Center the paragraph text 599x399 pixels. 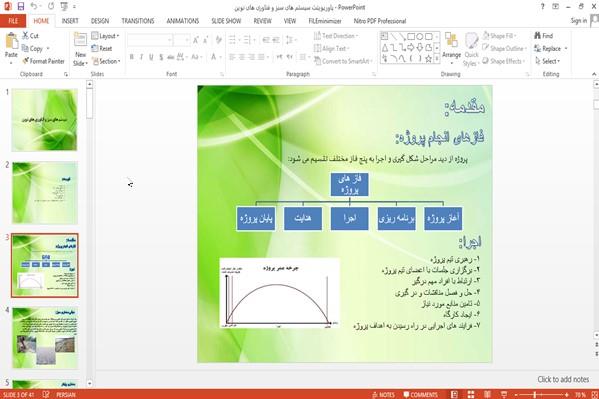click(241, 57)
